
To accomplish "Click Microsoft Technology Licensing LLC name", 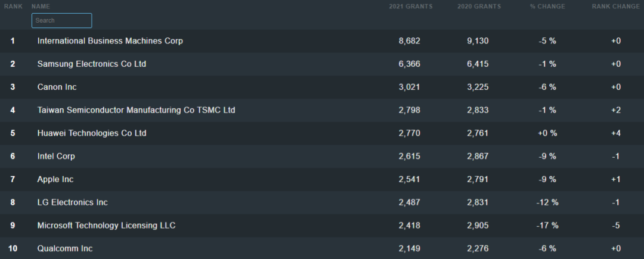I will [x=107, y=226].
